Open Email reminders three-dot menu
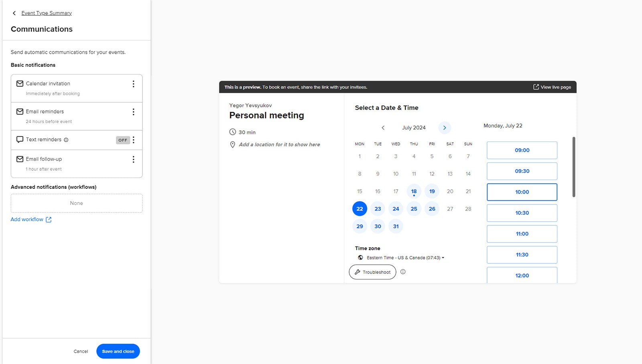The image size is (642, 364). [x=134, y=112]
